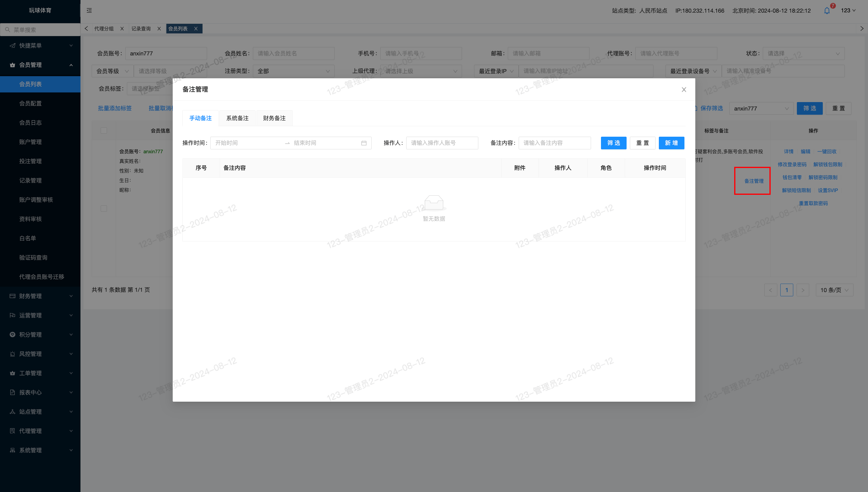Click the tabs scroll-right arrow
Viewport: 868px width, 492px height.
click(862, 29)
